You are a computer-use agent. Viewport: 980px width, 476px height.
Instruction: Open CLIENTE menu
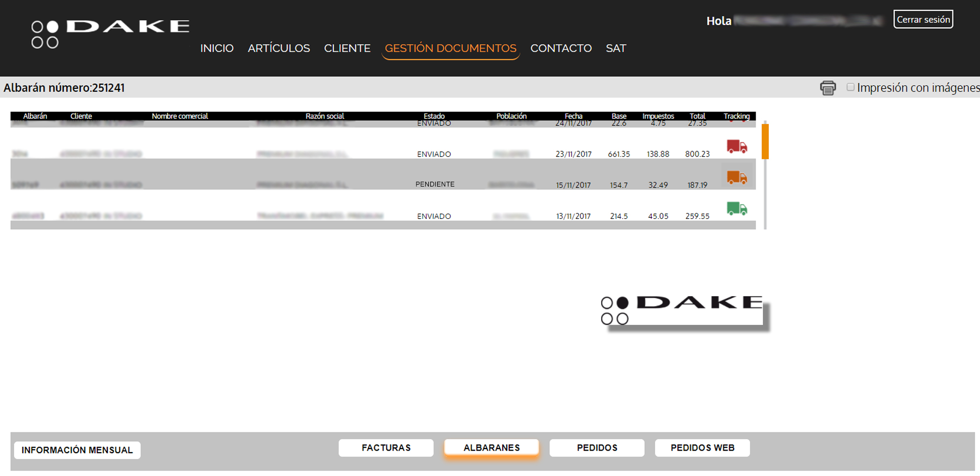[347, 48]
